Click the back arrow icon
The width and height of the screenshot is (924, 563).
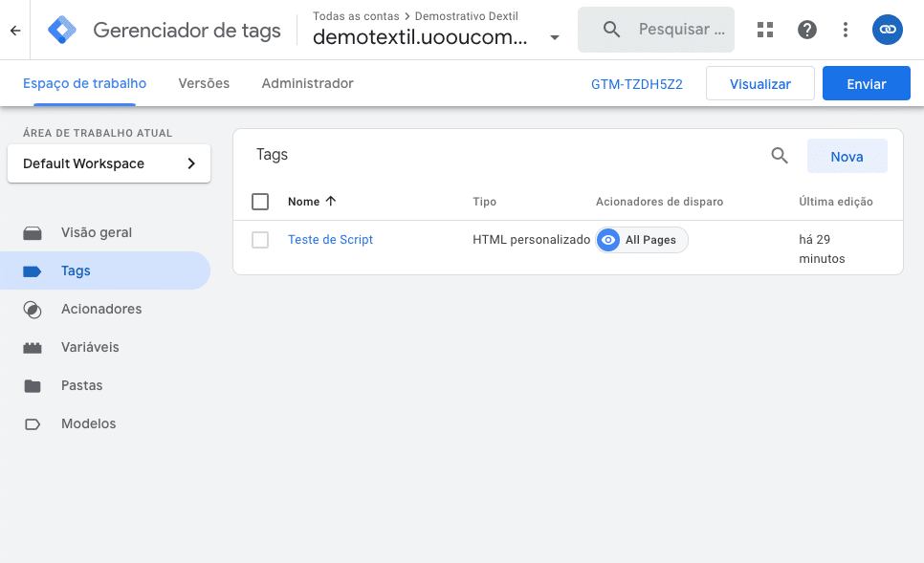click(x=15, y=30)
